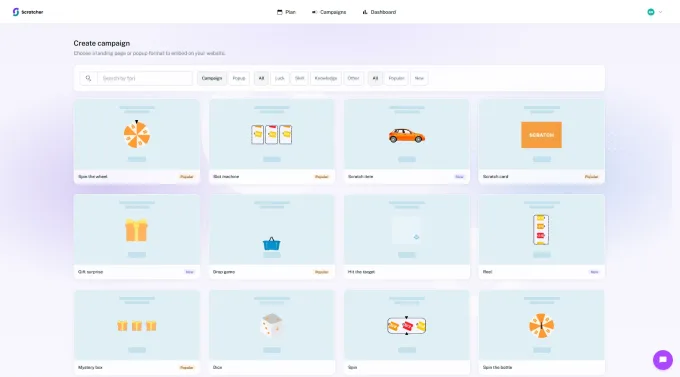680x377 pixels.
Task: Filter games by Popular
Action: pyautogui.click(x=396, y=79)
